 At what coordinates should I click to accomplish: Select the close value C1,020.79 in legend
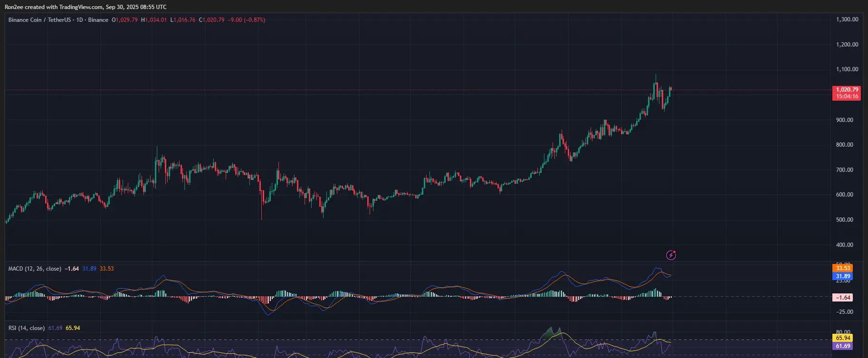point(212,20)
